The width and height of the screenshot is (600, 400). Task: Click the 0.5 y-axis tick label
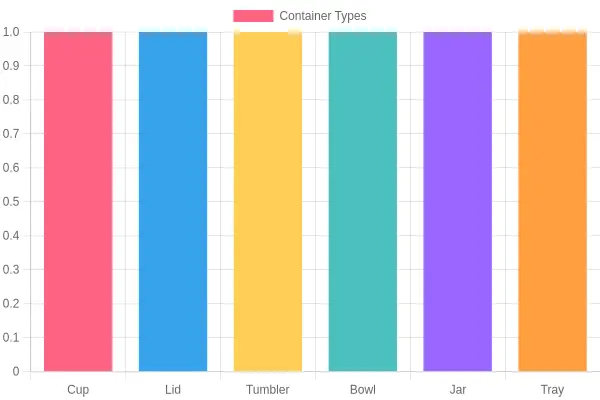pos(11,202)
